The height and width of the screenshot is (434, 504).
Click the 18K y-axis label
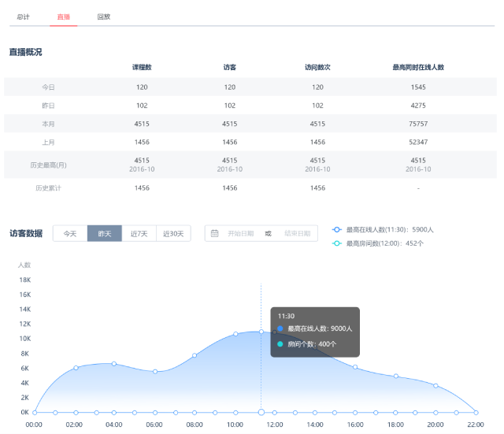(x=25, y=280)
